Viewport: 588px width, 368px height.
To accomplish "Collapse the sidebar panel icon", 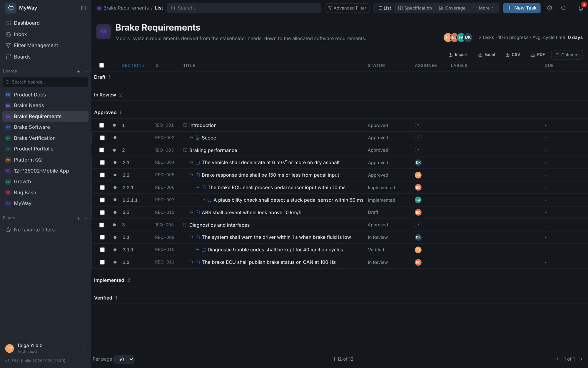I will coord(83,8).
